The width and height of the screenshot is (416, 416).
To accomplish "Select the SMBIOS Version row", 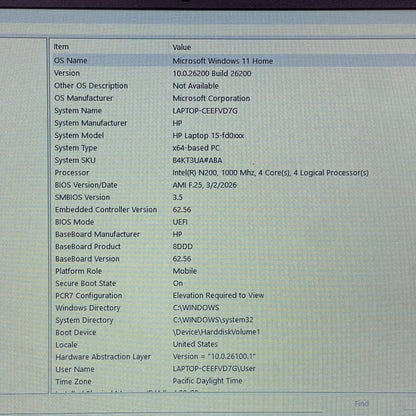I will point(233,197).
